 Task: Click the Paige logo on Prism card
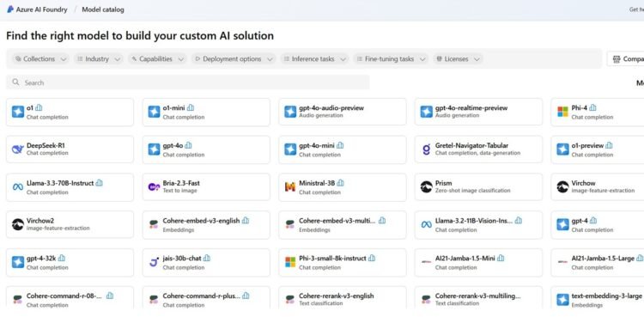[426, 187]
